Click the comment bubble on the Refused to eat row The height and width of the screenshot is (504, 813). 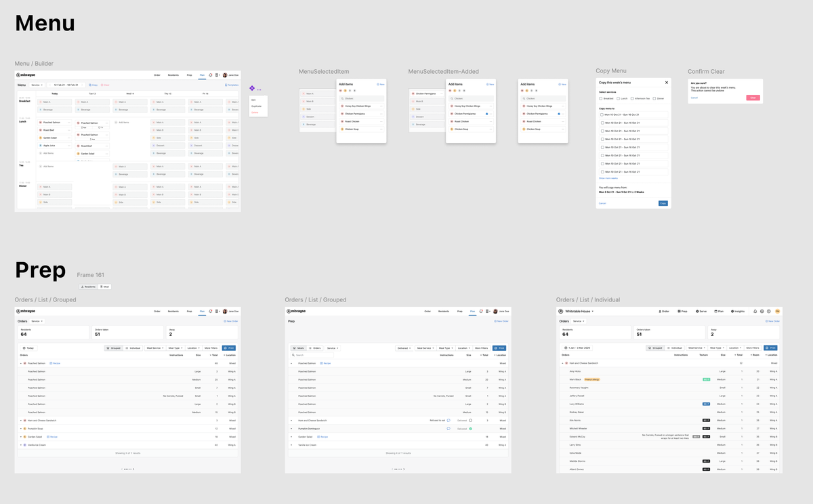[x=449, y=420]
